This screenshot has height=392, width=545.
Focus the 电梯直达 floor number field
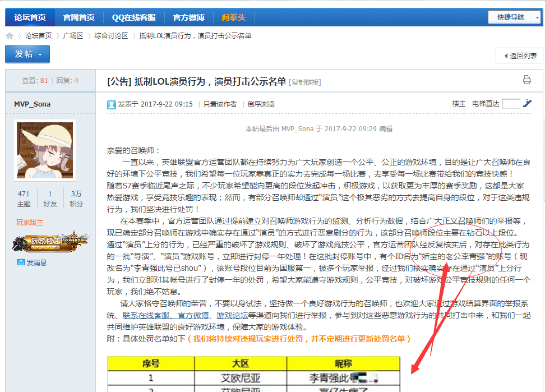point(511,104)
